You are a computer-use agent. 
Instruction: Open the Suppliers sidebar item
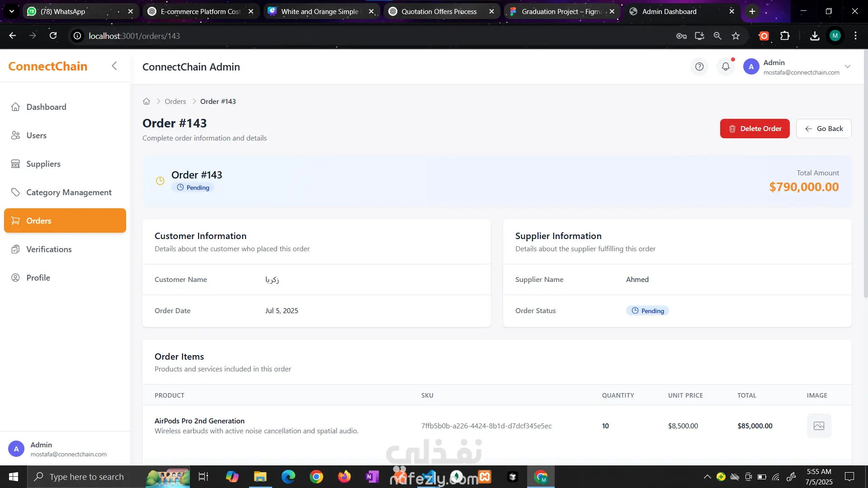(43, 164)
